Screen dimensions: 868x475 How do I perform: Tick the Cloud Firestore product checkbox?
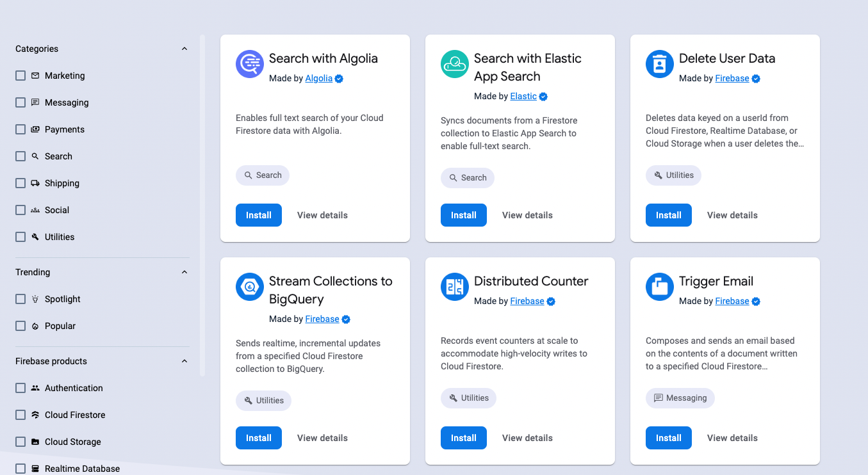[20, 415]
